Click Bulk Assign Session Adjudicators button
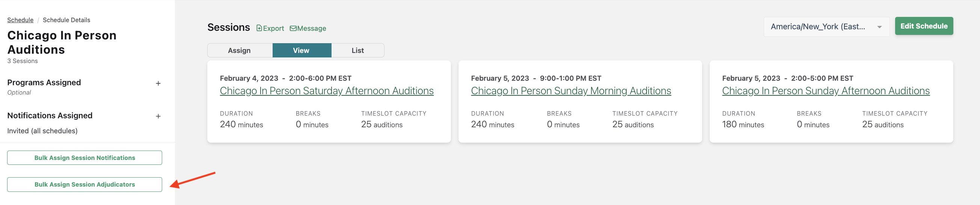 pos(84,184)
